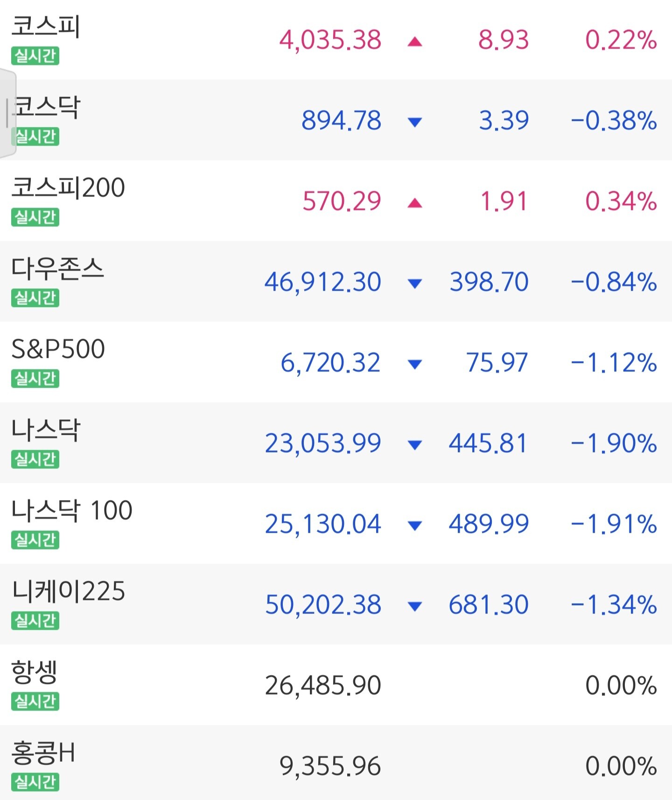The width and height of the screenshot is (672, 800).
Task: Tap the blue down arrow for 다우존스
Action: pyautogui.click(x=414, y=283)
